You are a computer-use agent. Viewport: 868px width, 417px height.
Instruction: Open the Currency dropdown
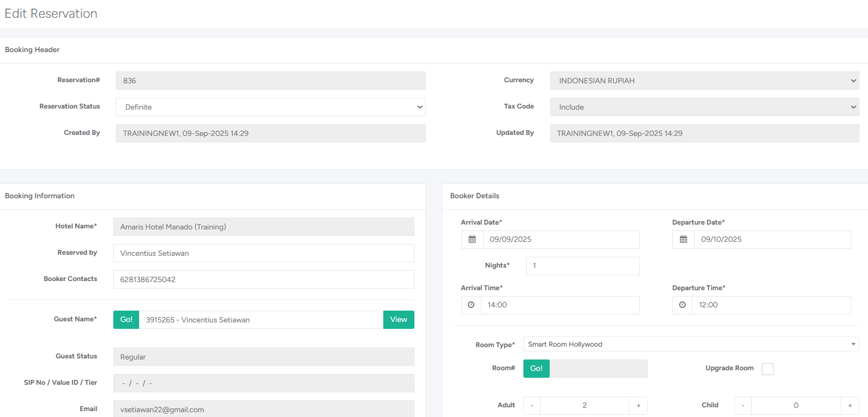tap(704, 81)
